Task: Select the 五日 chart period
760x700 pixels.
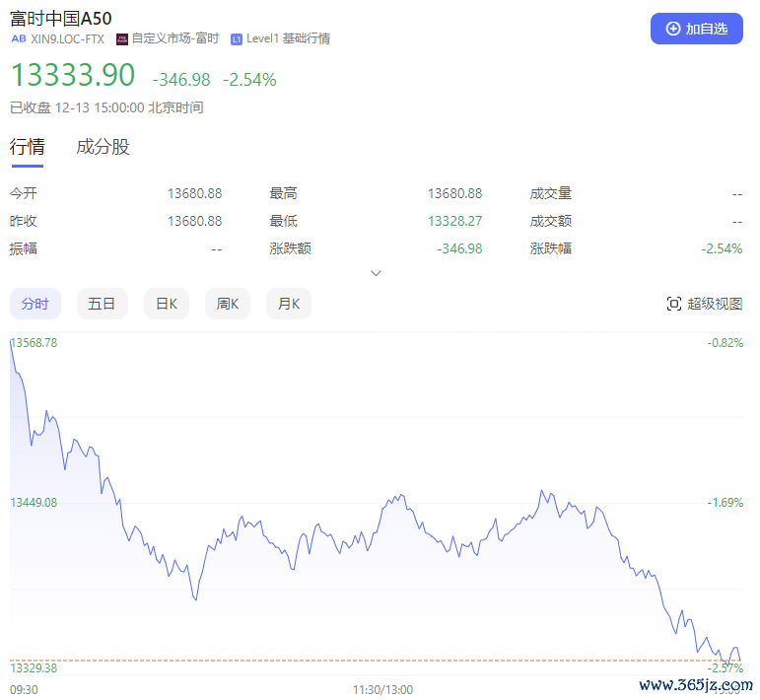Action: 102,304
